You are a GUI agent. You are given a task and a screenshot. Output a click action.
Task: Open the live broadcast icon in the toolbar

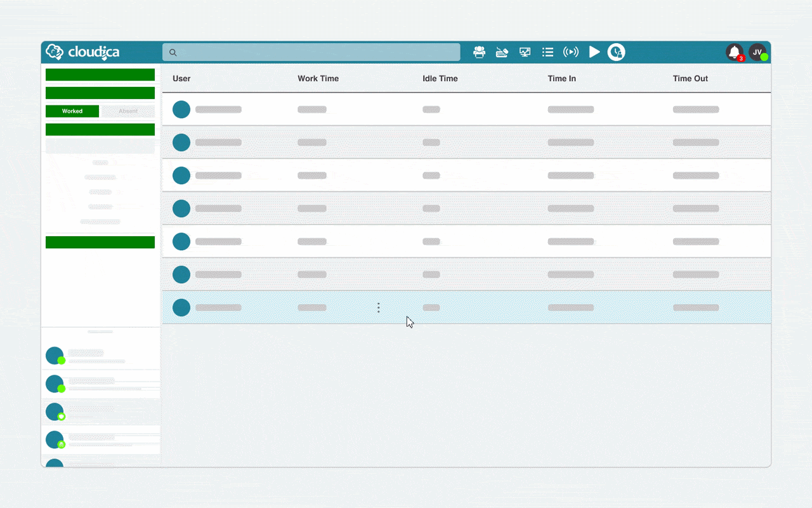coord(571,52)
